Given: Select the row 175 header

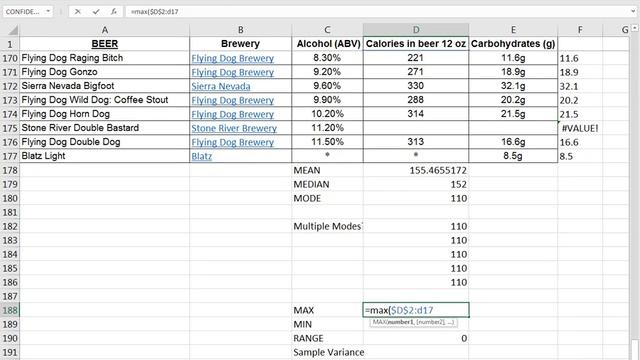Looking at the screenshot, I should 10,128.
